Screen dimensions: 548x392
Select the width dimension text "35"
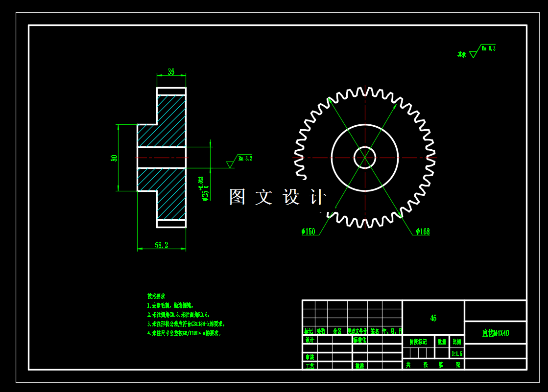tap(171, 71)
